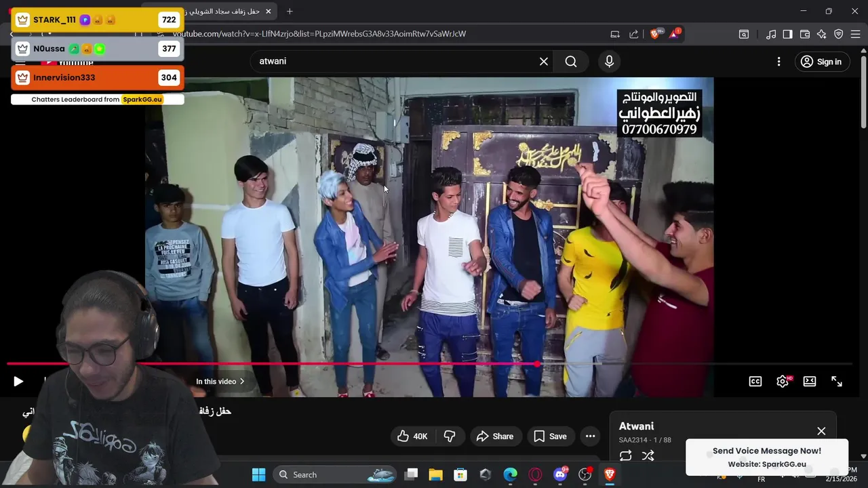Open the YouTube settings three-dot menu
Screen dimensions: 868x488
coord(778,62)
